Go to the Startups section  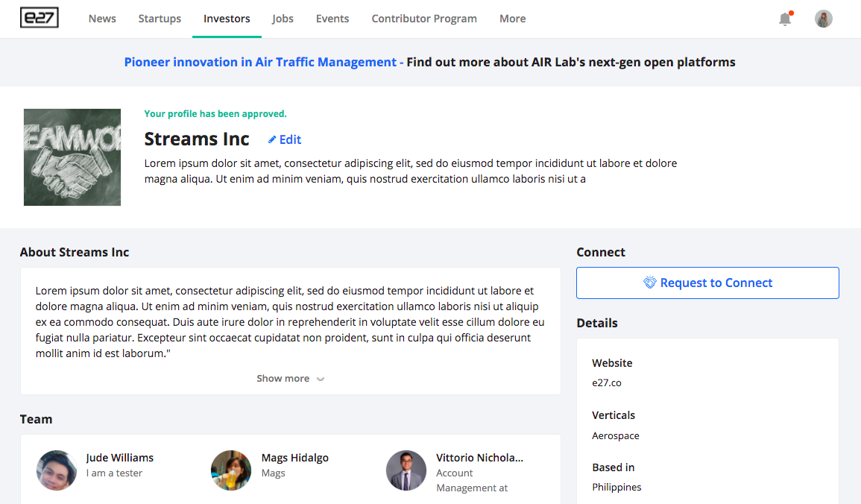[160, 19]
